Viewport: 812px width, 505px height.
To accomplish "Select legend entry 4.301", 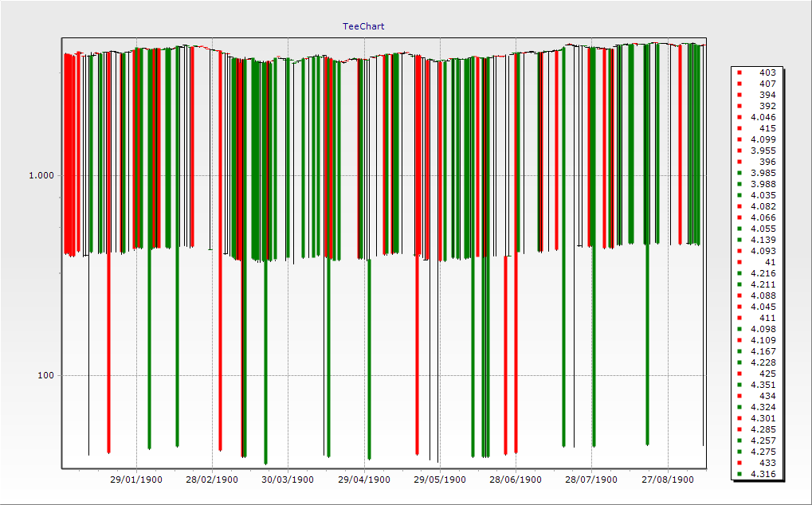I will [756, 419].
